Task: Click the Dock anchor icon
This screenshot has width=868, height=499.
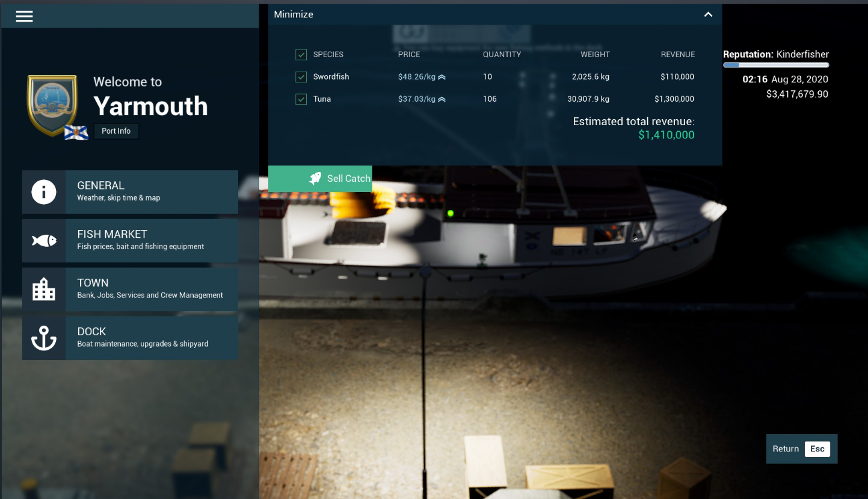Action: (44, 338)
